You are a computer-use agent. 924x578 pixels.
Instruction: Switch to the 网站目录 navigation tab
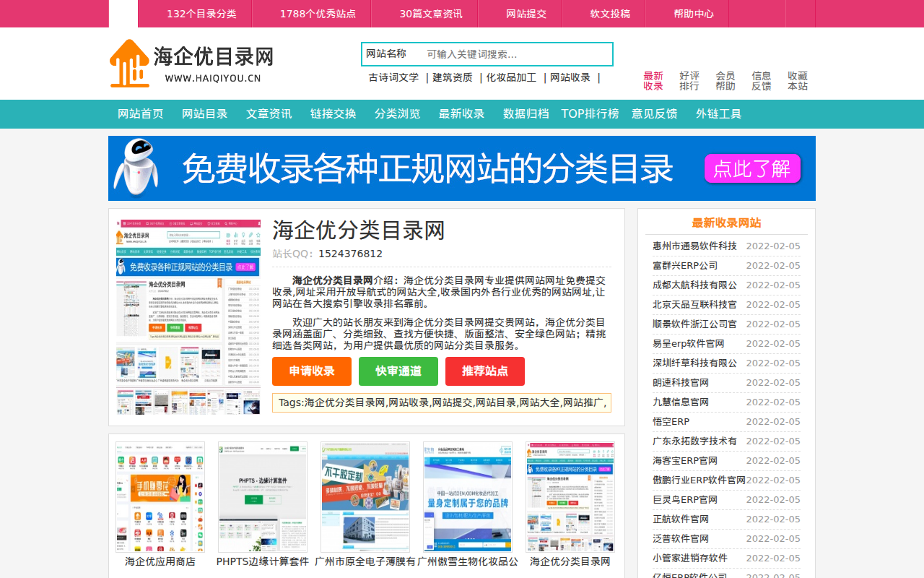pyautogui.click(x=204, y=114)
